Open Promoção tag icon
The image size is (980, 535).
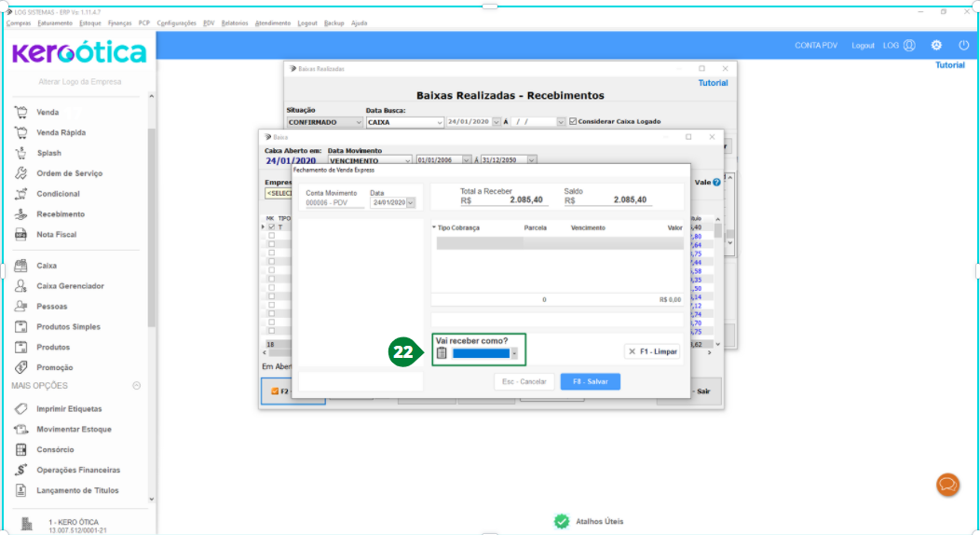tap(21, 367)
